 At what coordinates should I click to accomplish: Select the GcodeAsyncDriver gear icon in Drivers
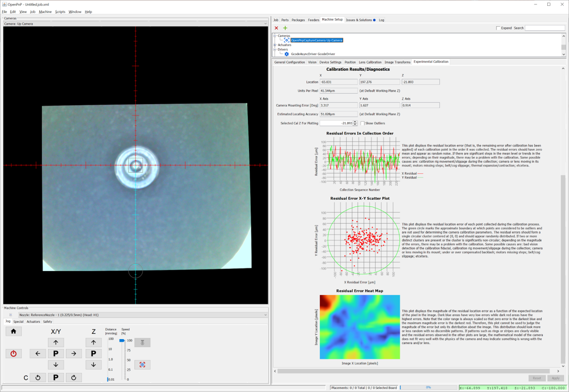(x=286, y=53)
